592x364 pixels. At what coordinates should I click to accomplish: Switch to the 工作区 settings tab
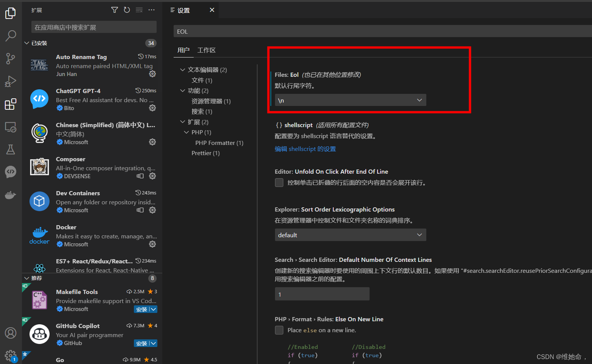pos(207,50)
